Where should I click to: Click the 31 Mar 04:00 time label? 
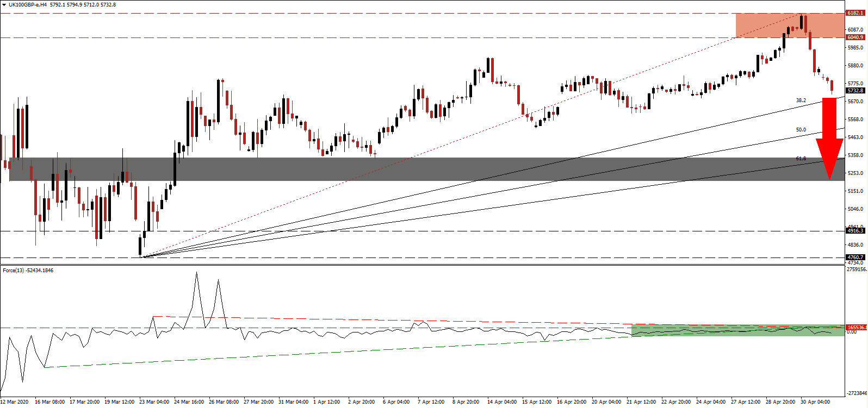click(293, 402)
